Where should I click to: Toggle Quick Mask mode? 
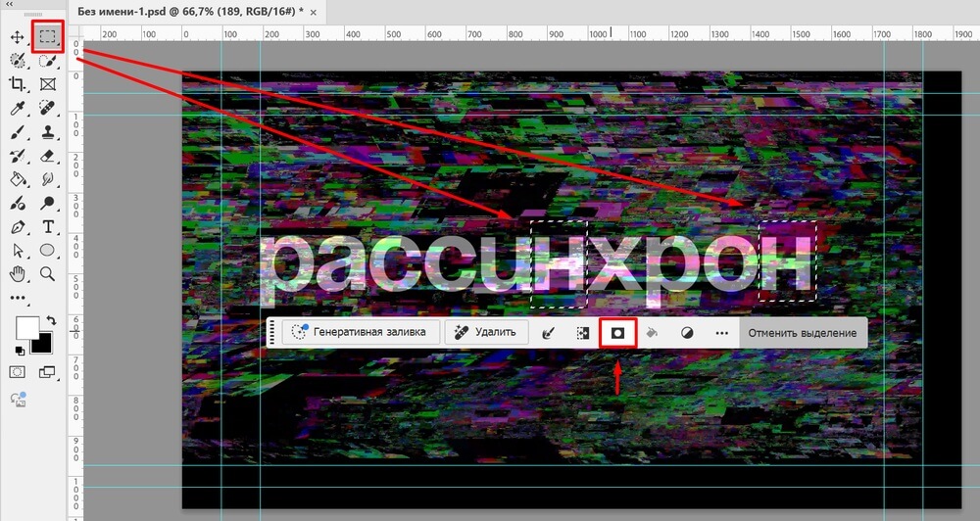[17, 372]
